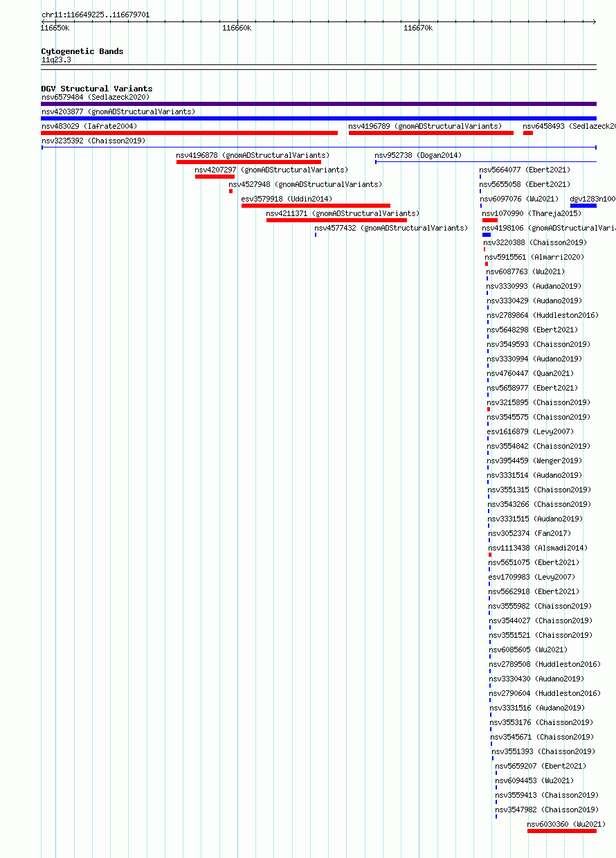The image size is (616, 858).
Task: Click esv1616879 (Levy2007) label
Action: (x=530, y=431)
